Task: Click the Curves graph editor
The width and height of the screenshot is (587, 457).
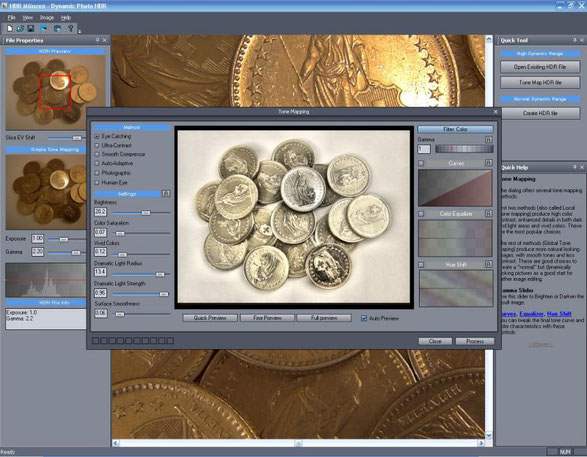Action: pos(455,188)
